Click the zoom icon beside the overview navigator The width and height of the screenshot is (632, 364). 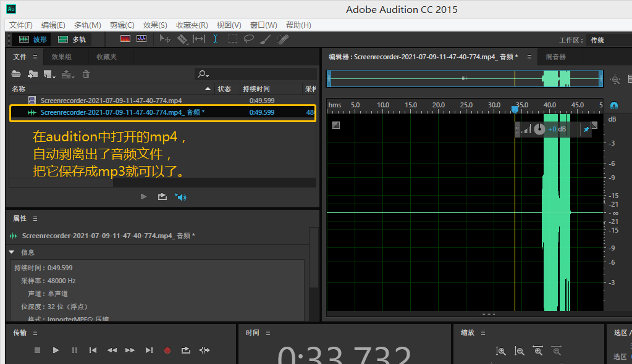(615, 80)
